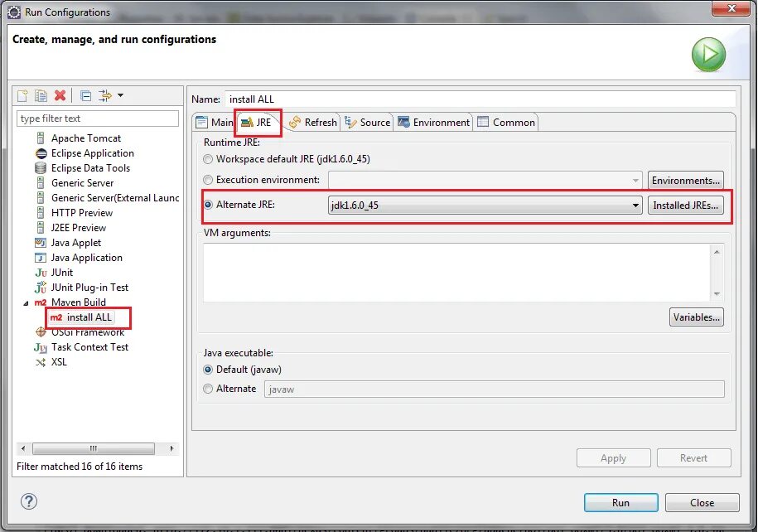Viewport: 758px width, 532px height.
Task: Switch to the Environment tab
Action: click(433, 123)
